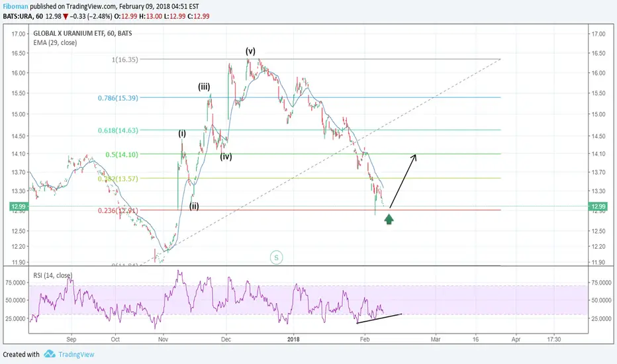Select the (v) wave label
Screen dimensions: 617x364
coord(250,51)
